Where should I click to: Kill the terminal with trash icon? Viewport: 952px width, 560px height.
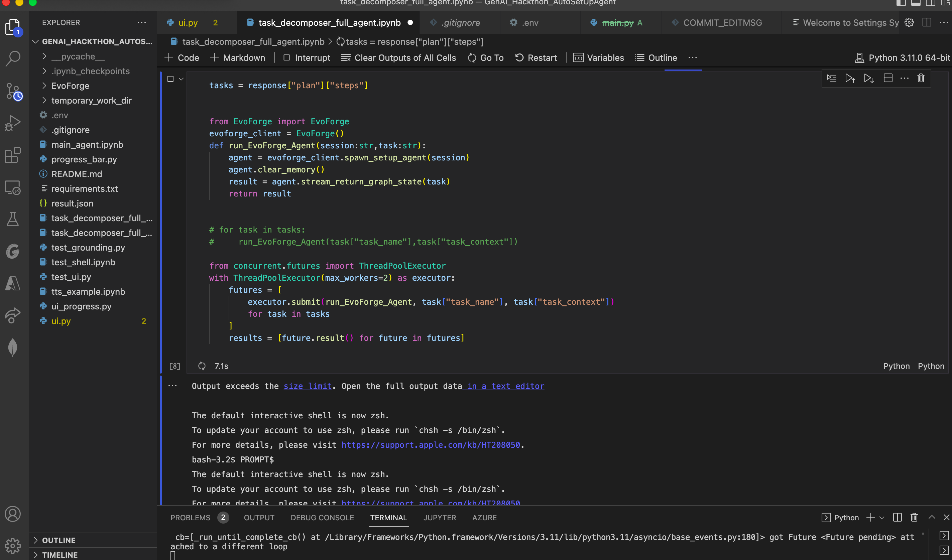click(x=914, y=517)
